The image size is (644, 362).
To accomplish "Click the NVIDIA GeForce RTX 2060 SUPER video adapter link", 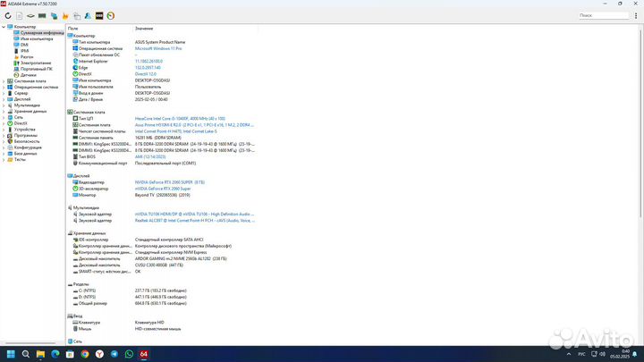I will pyautogui.click(x=169, y=181).
